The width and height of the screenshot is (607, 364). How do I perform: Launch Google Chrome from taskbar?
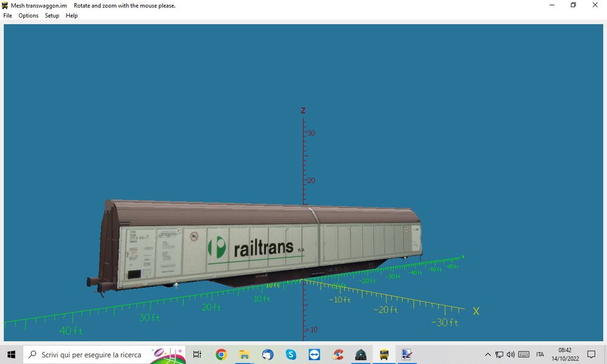(221, 354)
